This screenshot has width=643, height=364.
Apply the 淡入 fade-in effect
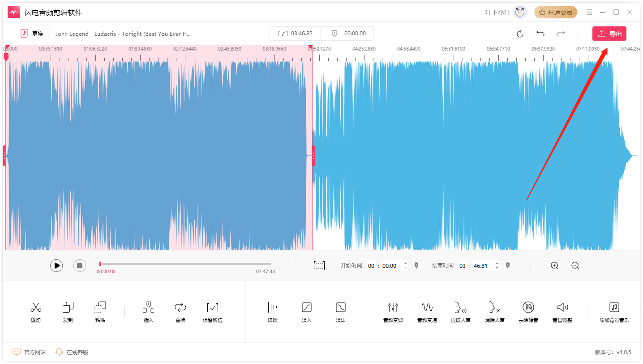coord(307,312)
